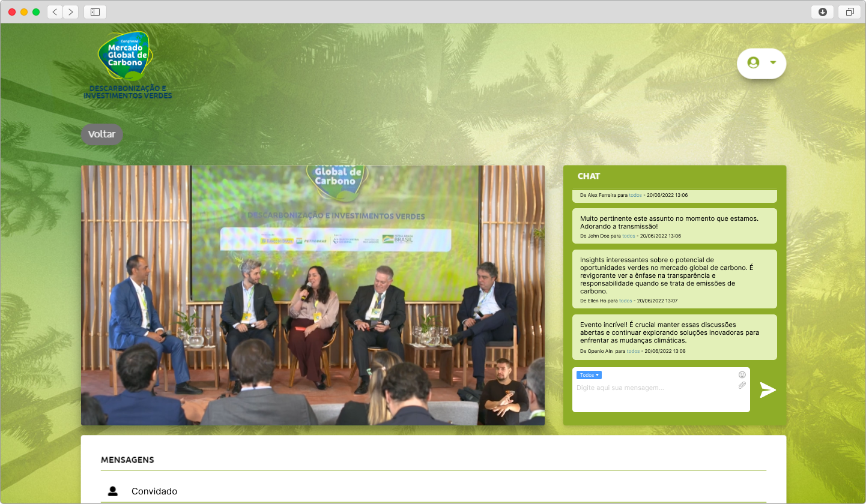Click 'todos' link in Openio Aln's message
866x504 pixels.
click(x=633, y=351)
